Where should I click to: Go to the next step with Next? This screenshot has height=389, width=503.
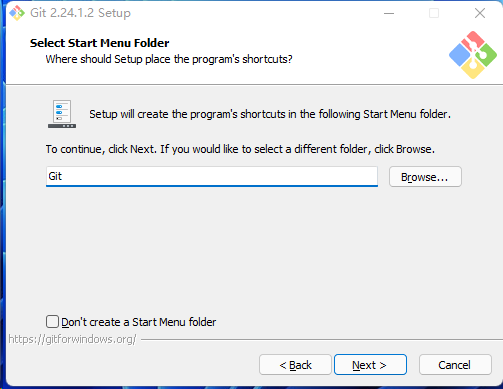click(x=370, y=365)
